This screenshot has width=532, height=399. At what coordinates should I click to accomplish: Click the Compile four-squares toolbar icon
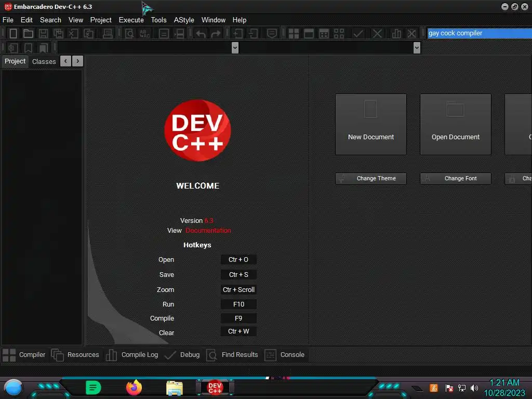point(294,34)
